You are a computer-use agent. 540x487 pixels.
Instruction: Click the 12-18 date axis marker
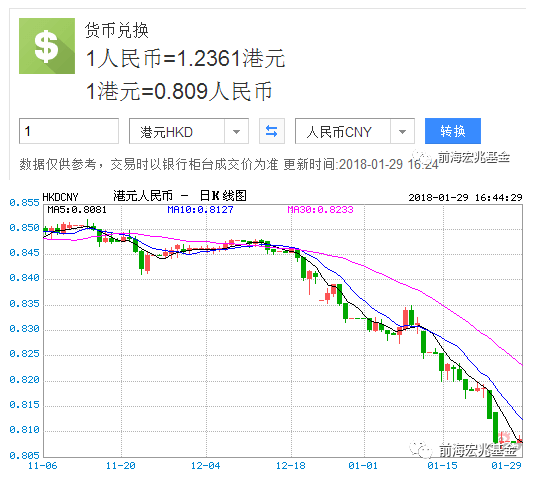[291, 466]
